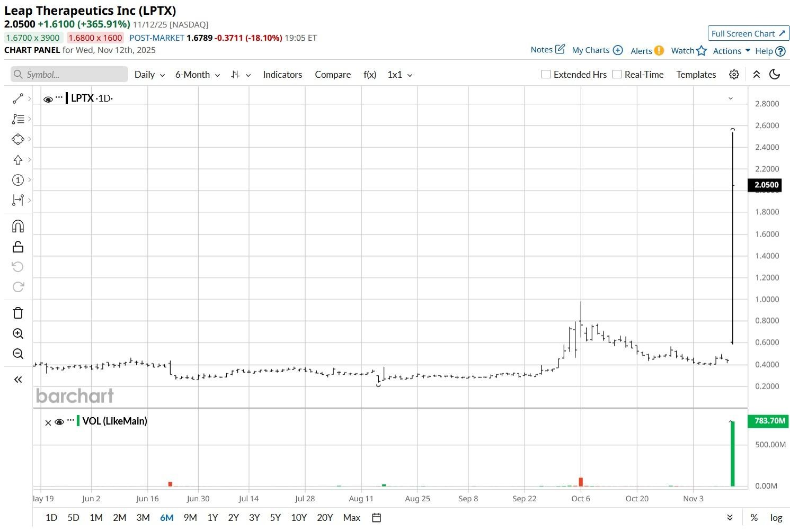Viewport: 790px width, 532px height.
Task: Zoom out with the magnifier minus icon
Action: coord(18,354)
